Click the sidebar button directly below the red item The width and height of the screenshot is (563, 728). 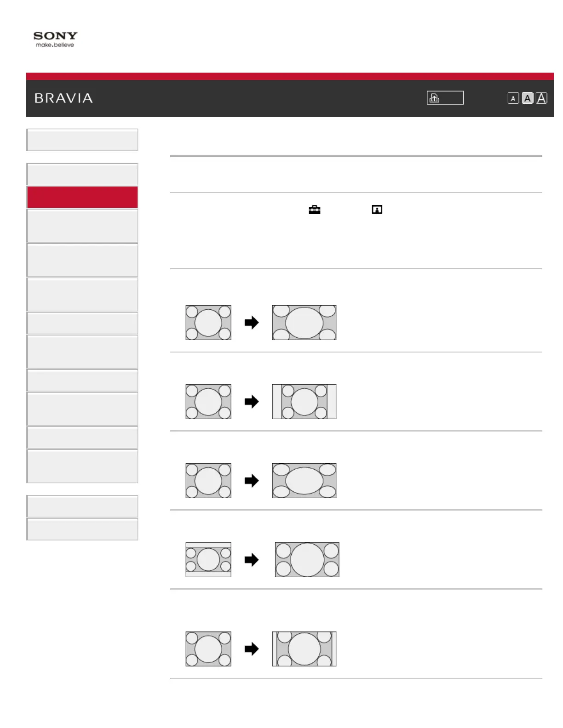click(82, 226)
